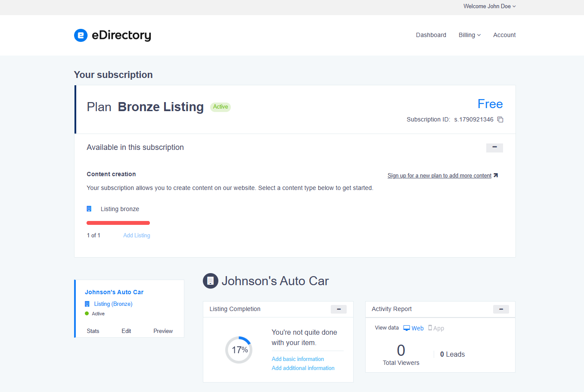Image resolution: width=584 pixels, height=392 pixels.
Task: Collapse the Activity Report panel
Action: click(x=501, y=309)
